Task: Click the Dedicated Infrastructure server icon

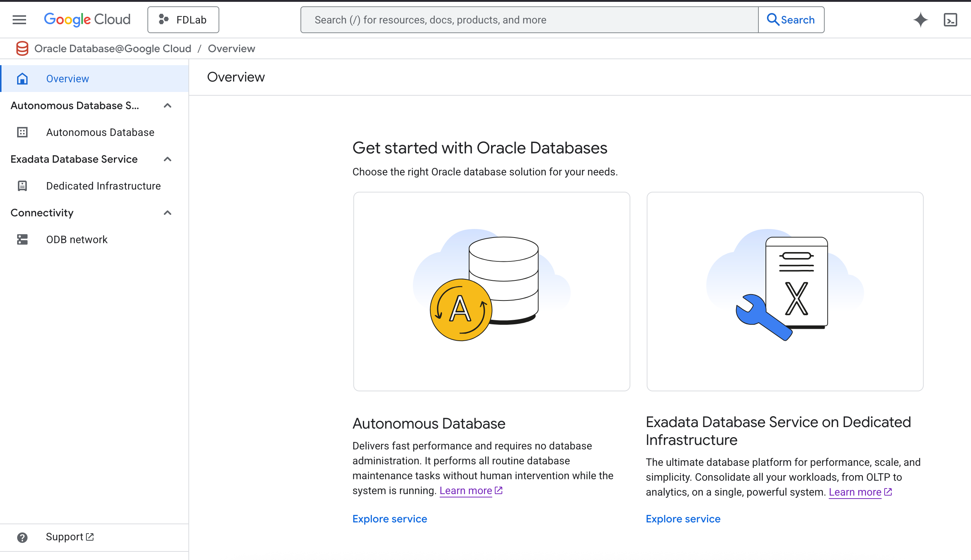Action: click(22, 186)
